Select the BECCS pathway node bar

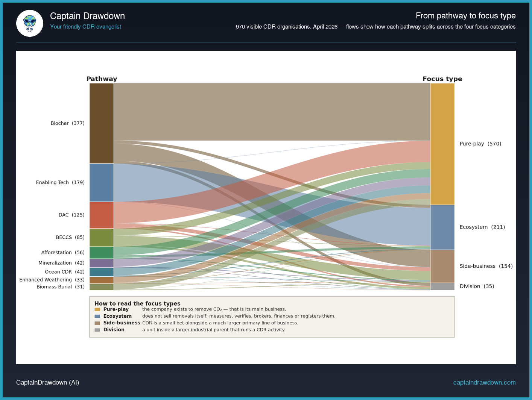coord(102,238)
